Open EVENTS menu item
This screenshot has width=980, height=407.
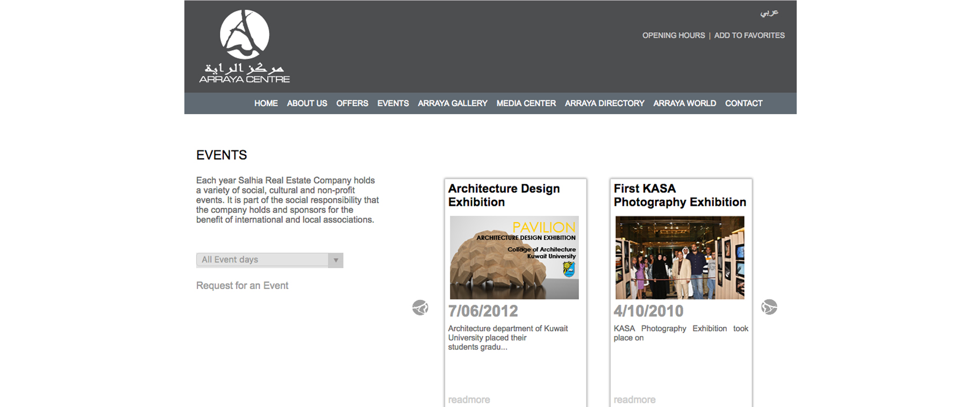pos(393,103)
